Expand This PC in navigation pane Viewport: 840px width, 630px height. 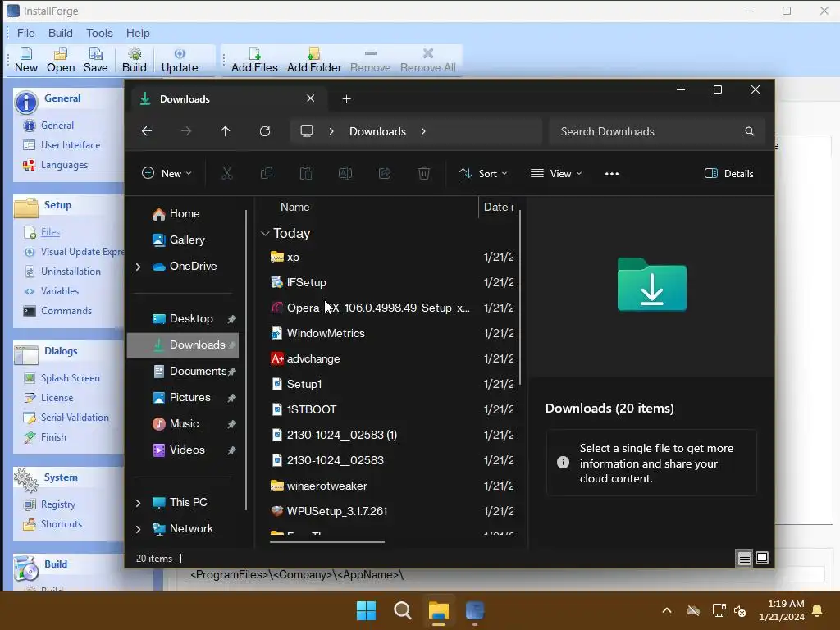(x=138, y=503)
